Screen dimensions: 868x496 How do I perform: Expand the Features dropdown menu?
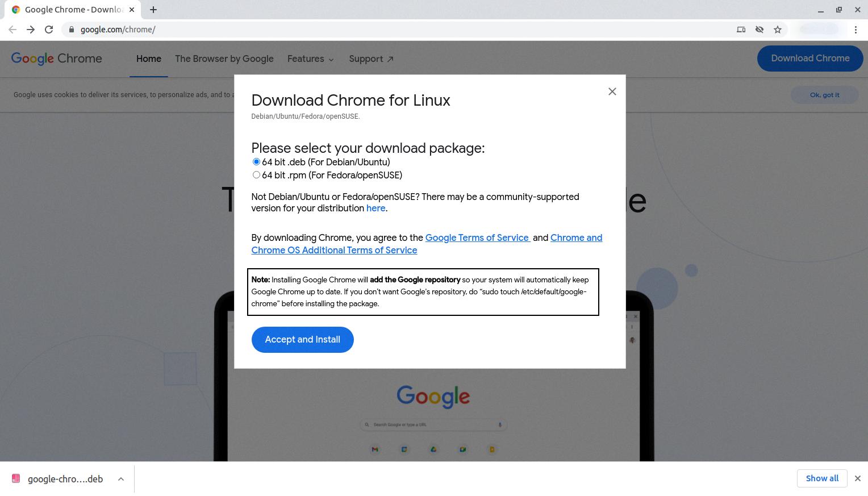(x=310, y=59)
